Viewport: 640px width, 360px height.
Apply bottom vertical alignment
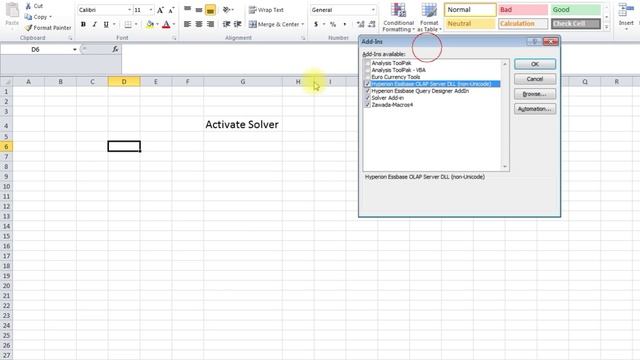click(x=211, y=10)
